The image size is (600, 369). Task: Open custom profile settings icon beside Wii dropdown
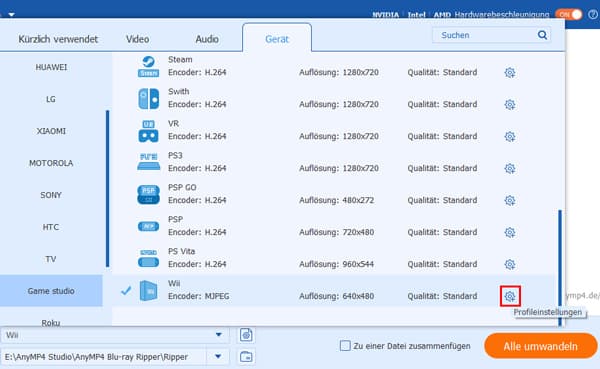pyautogui.click(x=246, y=335)
